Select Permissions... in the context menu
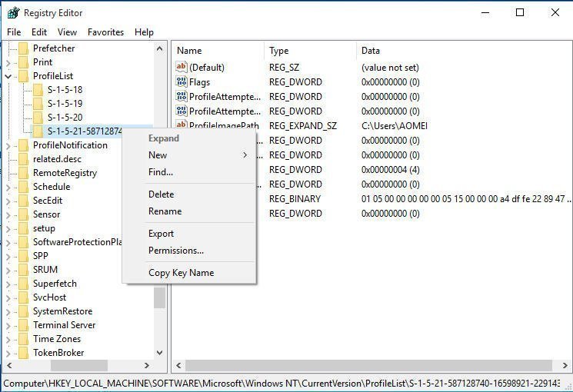Viewport: 573px width, 392px height. (176, 251)
